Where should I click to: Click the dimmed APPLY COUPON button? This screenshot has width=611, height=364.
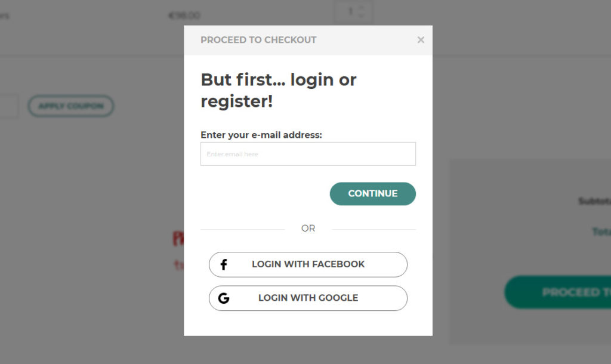point(70,106)
